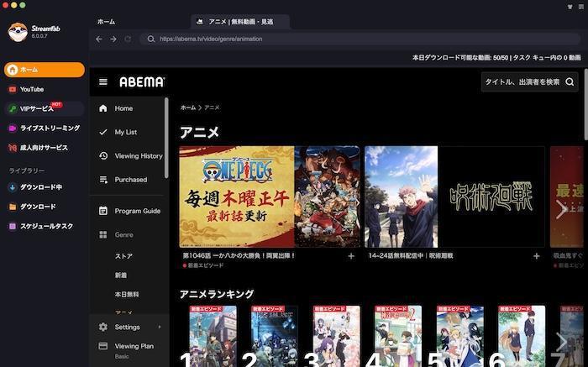Open the title bar menu icon
This screenshot has width=588, height=367.
coord(581,7)
